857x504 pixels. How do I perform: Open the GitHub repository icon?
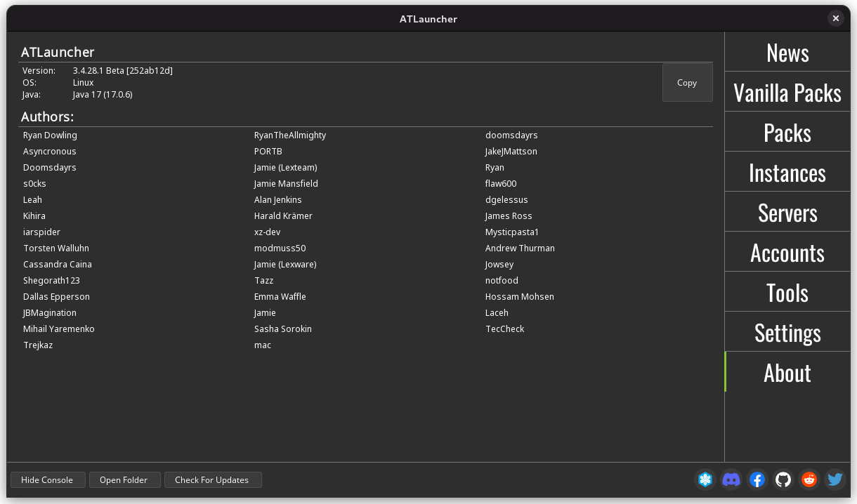(783, 479)
